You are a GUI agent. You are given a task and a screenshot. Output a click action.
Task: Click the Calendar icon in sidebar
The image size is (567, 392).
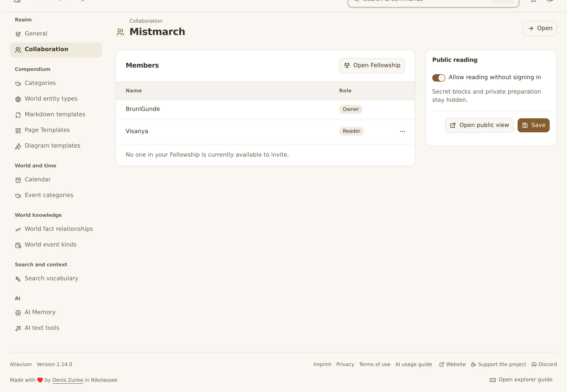click(18, 180)
